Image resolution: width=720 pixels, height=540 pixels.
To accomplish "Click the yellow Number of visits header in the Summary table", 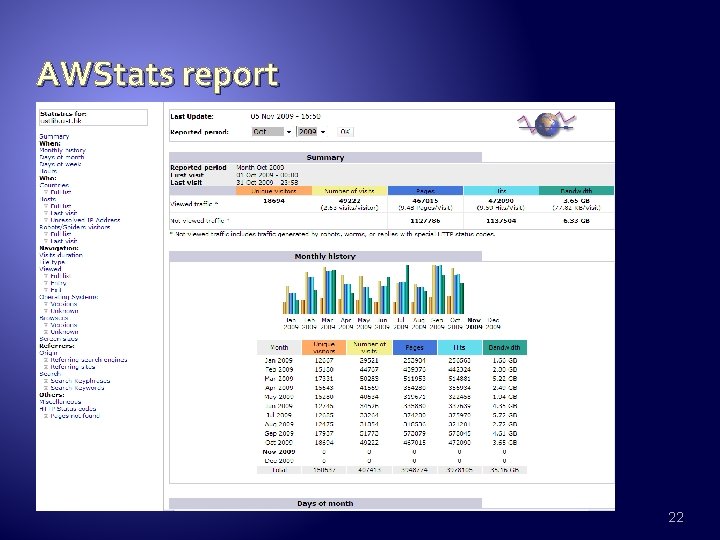I will tap(349, 191).
